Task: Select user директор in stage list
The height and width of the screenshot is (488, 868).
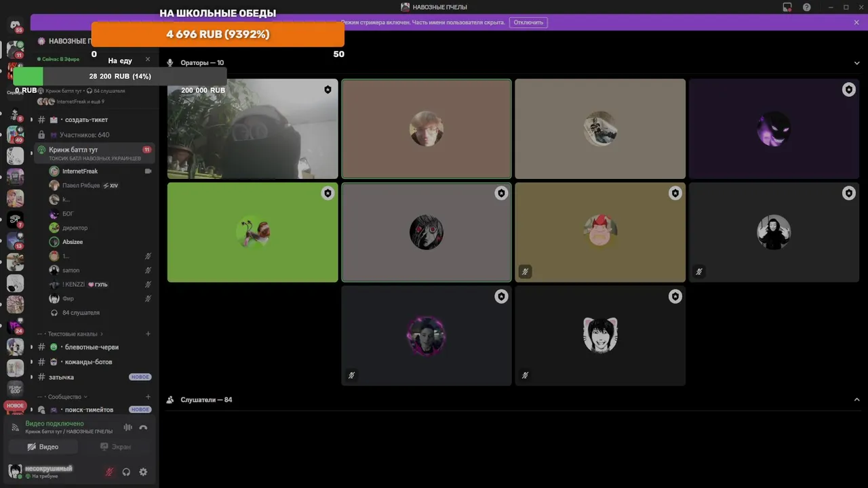Action: pyautogui.click(x=100, y=228)
